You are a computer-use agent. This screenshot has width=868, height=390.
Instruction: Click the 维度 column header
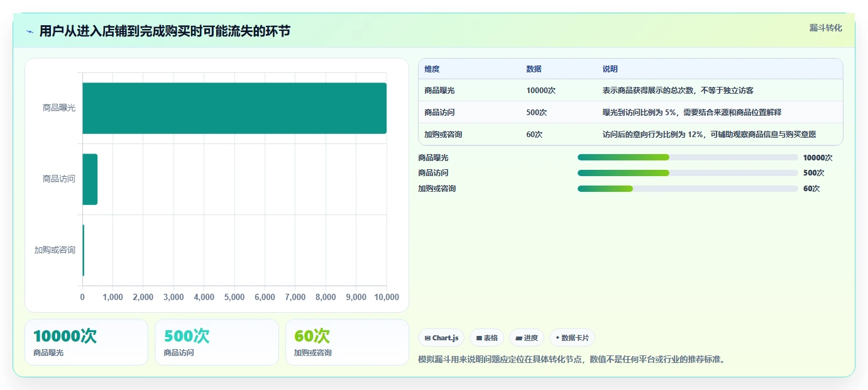(432, 69)
